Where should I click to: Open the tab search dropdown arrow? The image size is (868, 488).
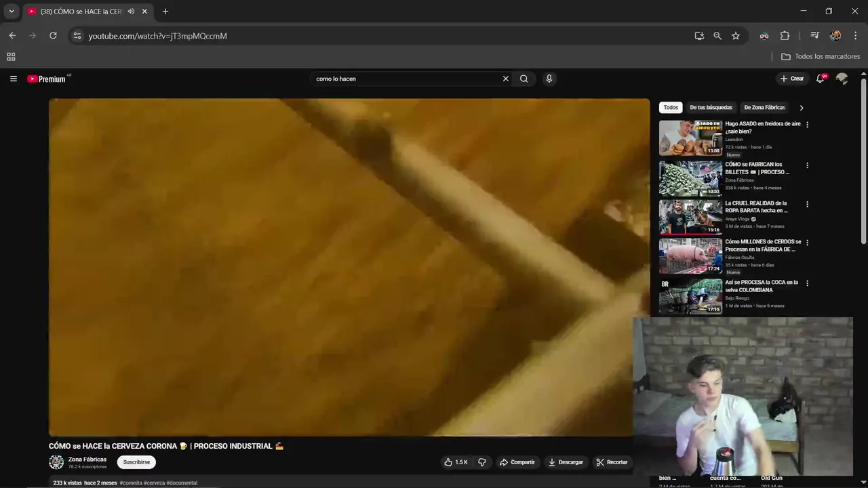pyautogui.click(x=12, y=12)
